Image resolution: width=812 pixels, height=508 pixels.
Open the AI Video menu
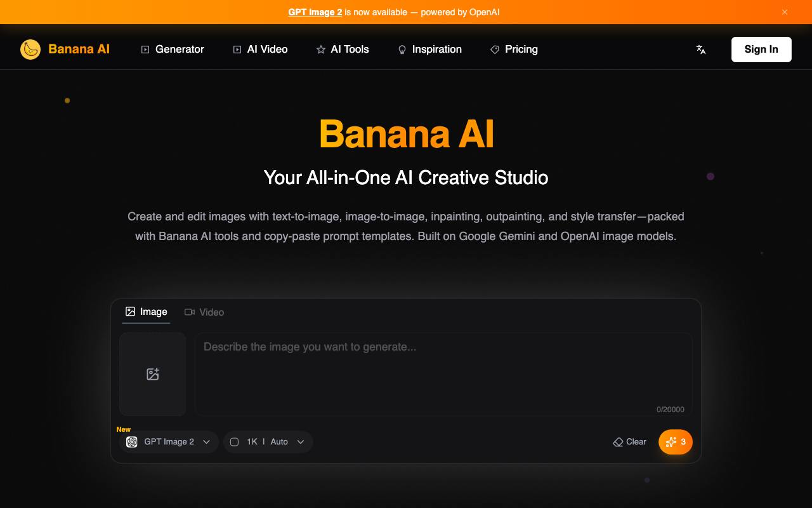point(260,49)
